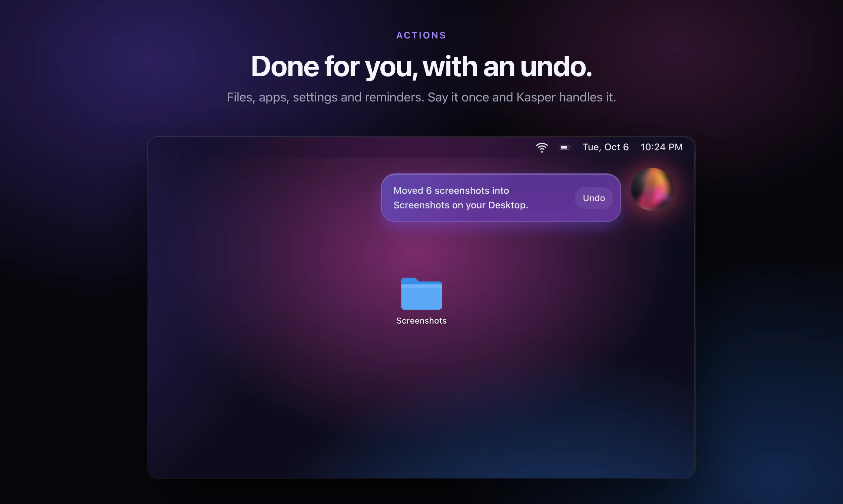
Task: Select the Screenshots folder label
Action: (x=421, y=321)
